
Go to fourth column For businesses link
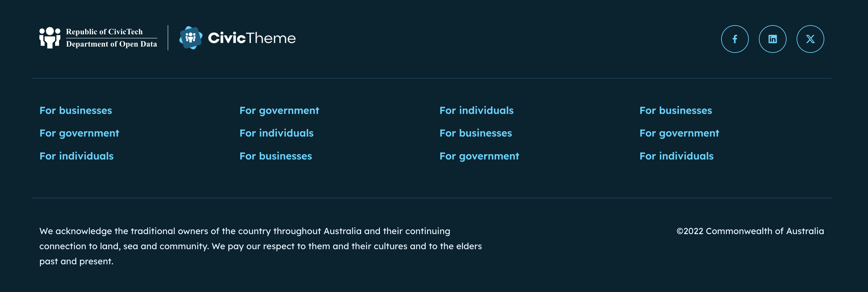point(676,110)
